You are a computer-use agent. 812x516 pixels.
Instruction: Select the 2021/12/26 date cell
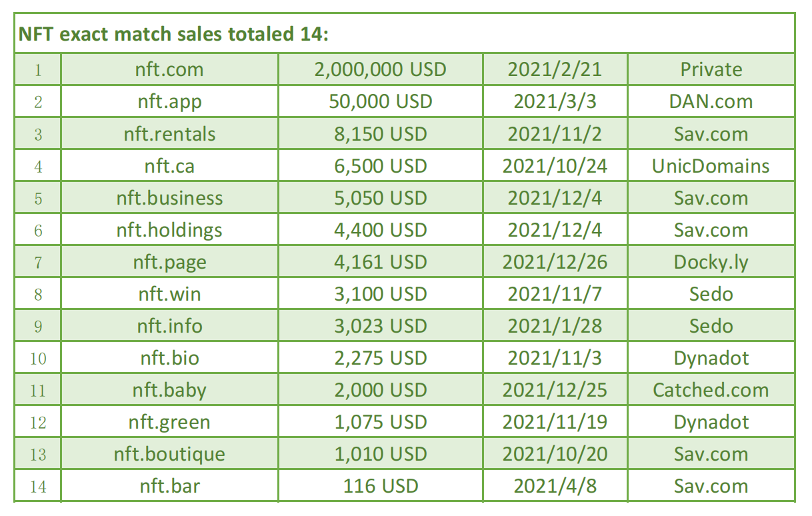click(555, 261)
